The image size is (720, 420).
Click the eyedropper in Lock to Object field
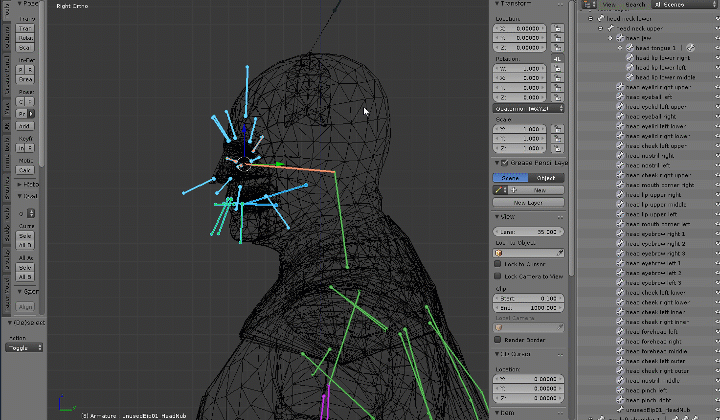[x=560, y=252]
